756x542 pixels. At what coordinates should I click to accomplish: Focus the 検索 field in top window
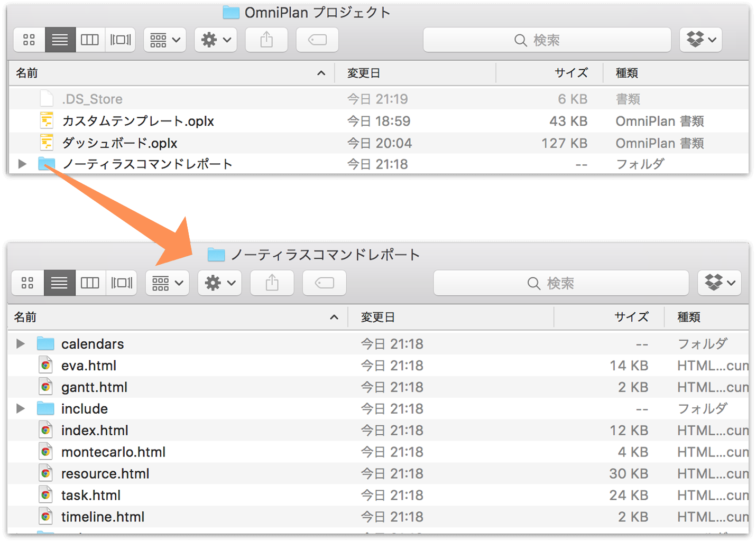pyautogui.click(x=547, y=40)
